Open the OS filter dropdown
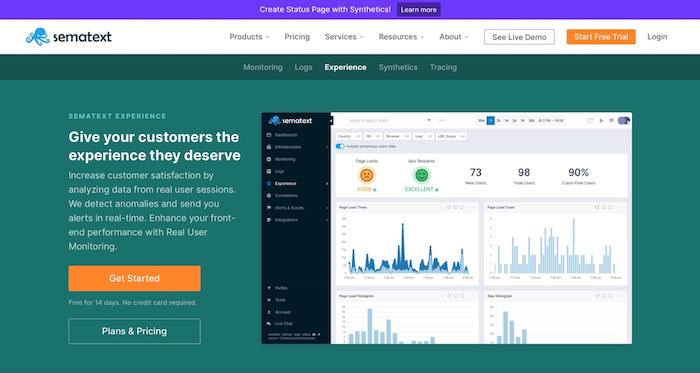 pos(373,136)
